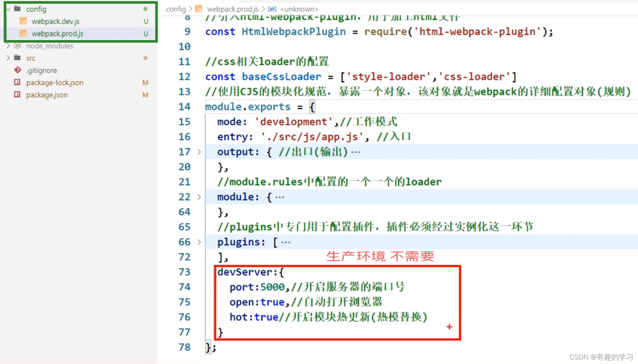Click the hot:true setting on line 76

point(254,317)
